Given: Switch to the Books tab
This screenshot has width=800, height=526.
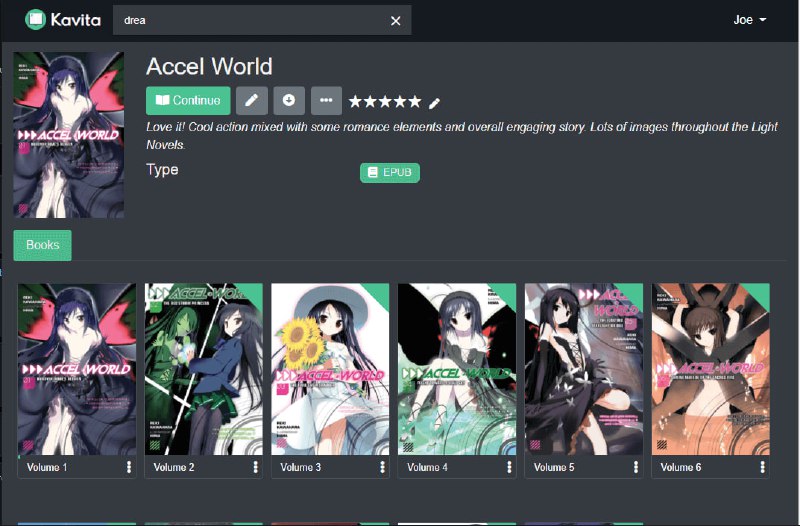Looking at the screenshot, I should [42, 245].
